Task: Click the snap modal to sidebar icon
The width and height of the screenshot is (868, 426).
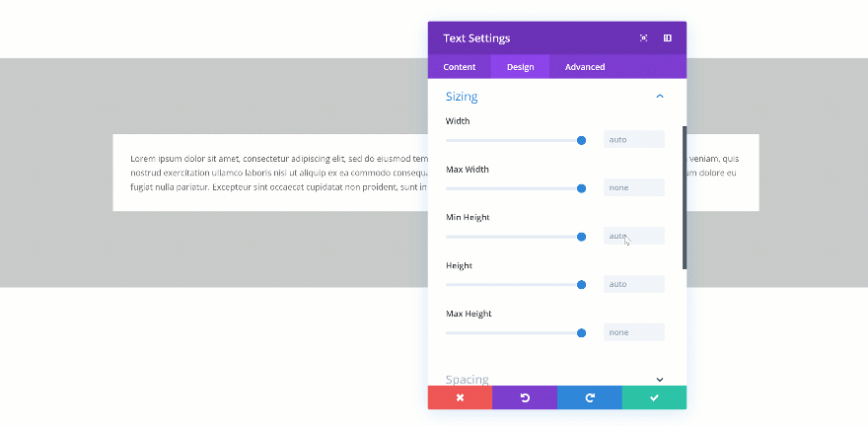Action: pyautogui.click(x=668, y=38)
